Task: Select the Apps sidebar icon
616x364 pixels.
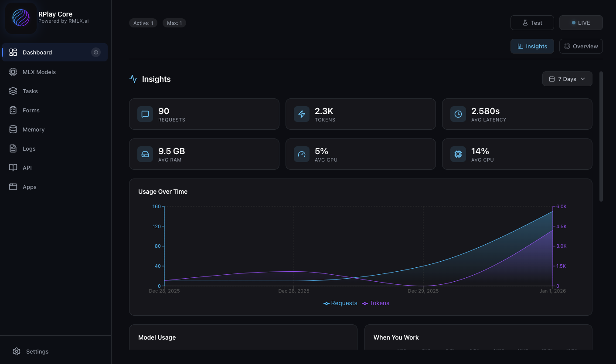Action: tap(13, 186)
